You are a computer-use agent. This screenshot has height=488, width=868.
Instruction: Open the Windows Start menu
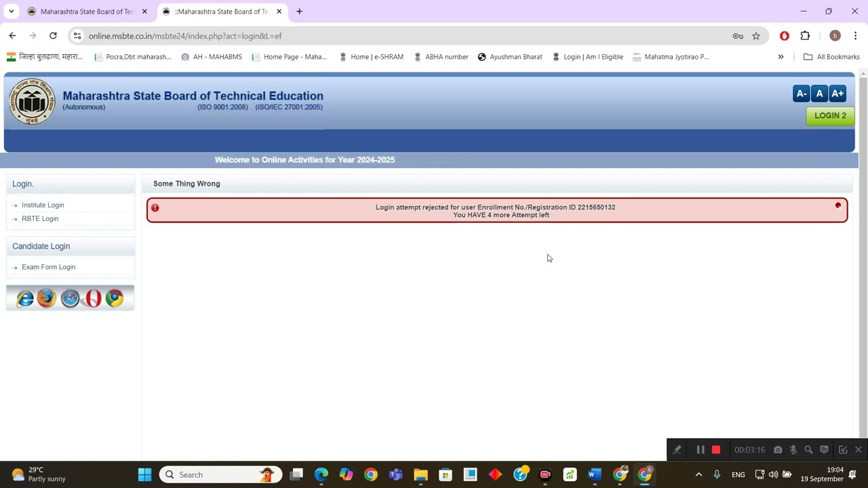pos(144,474)
